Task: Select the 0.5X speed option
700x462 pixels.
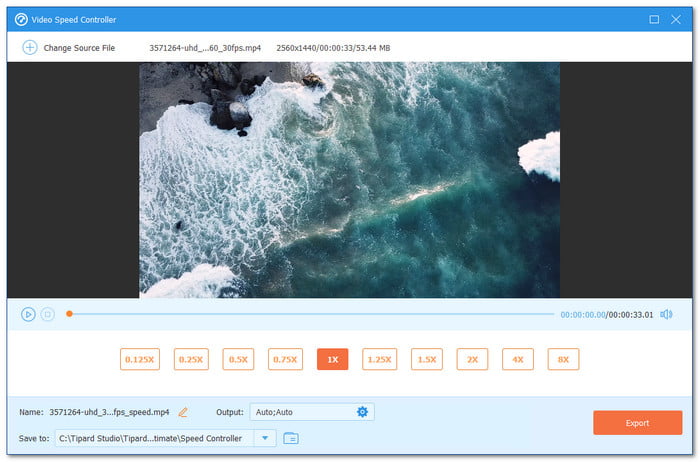Action: point(238,360)
